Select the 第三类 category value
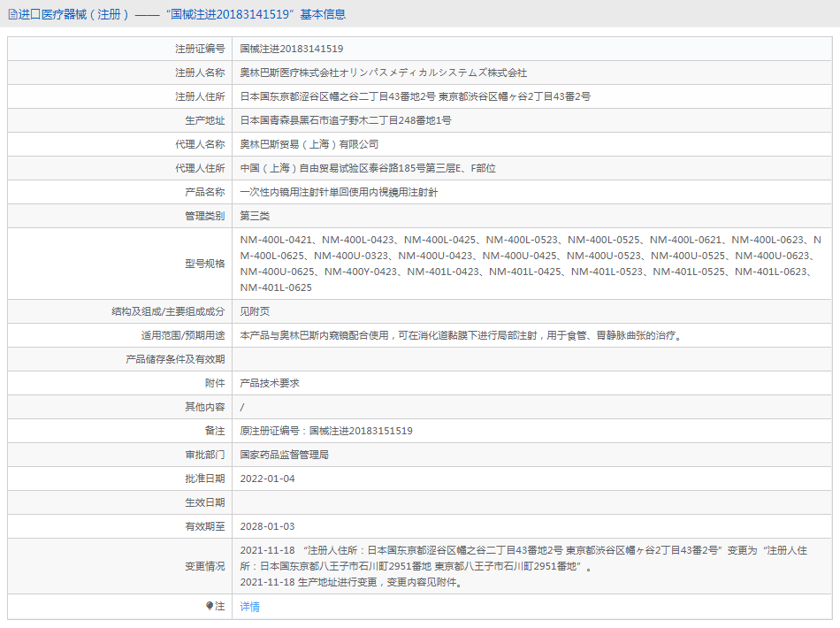This screenshot has height=628, width=840. [x=255, y=216]
